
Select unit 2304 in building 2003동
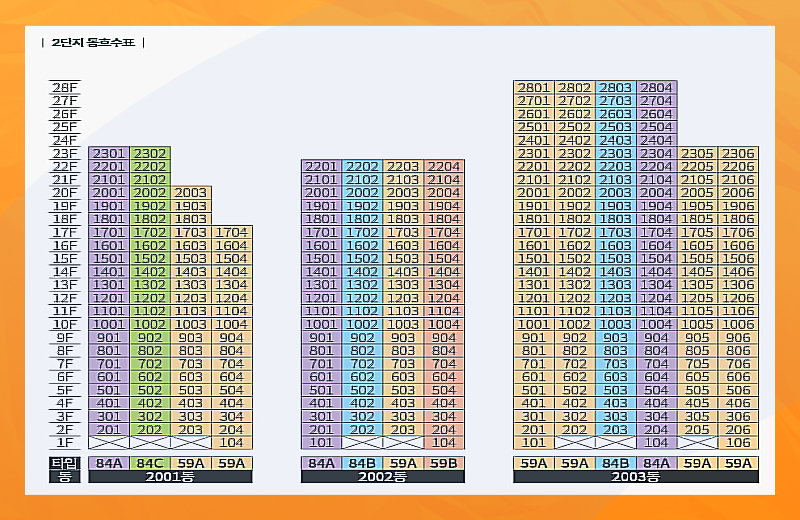656,153
